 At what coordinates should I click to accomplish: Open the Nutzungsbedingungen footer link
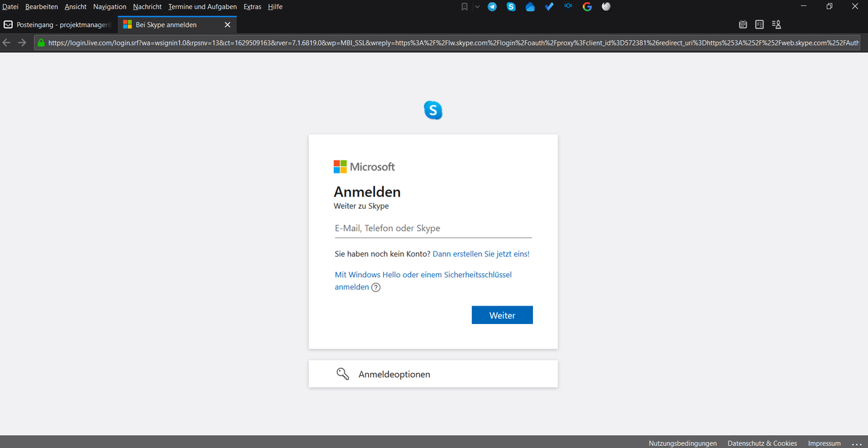click(683, 443)
